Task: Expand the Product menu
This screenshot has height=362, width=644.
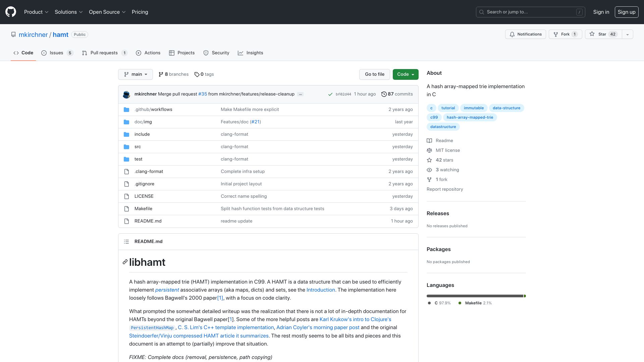Action: click(x=36, y=12)
